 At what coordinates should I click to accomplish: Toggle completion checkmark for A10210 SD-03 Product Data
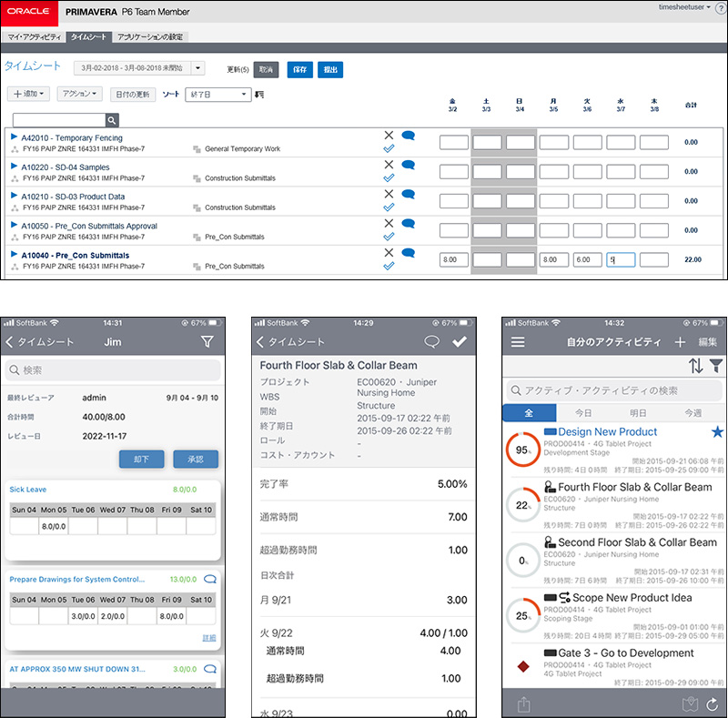(x=389, y=207)
